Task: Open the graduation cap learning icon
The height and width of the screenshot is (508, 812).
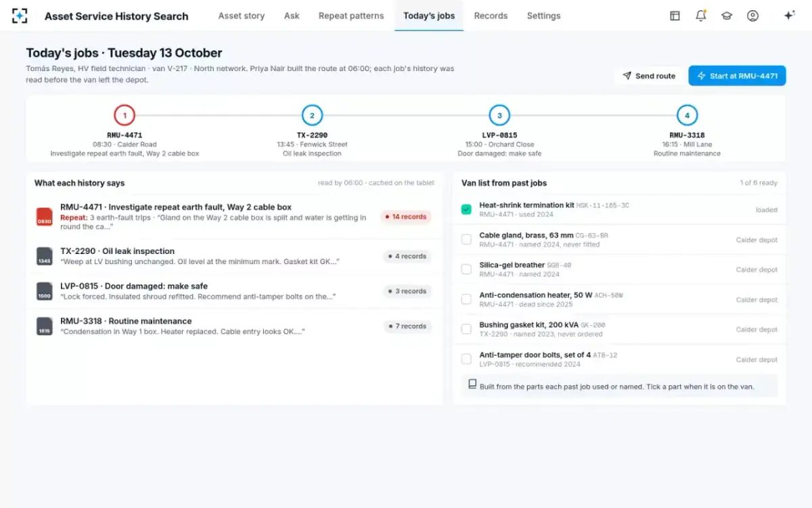Action: 727,16
